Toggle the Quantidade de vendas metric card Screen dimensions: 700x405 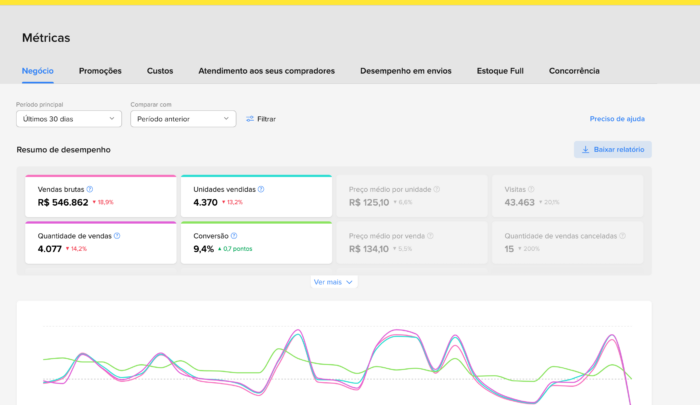point(101,242)
